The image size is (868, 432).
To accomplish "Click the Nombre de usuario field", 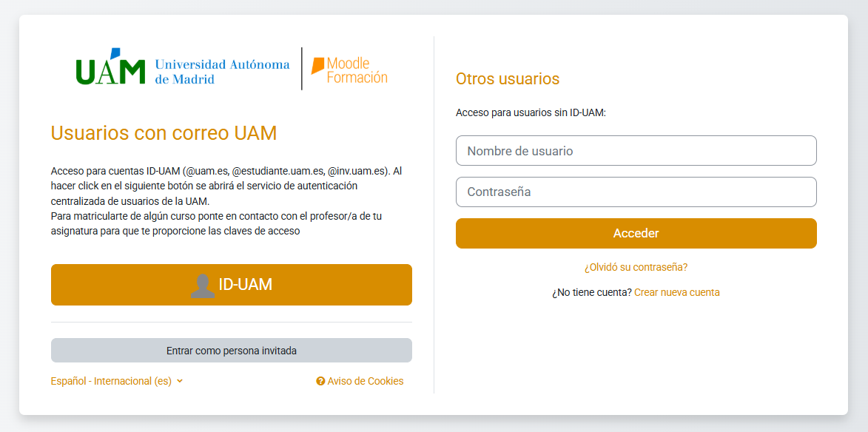I will pyautogui.click(x=636, y=150).
